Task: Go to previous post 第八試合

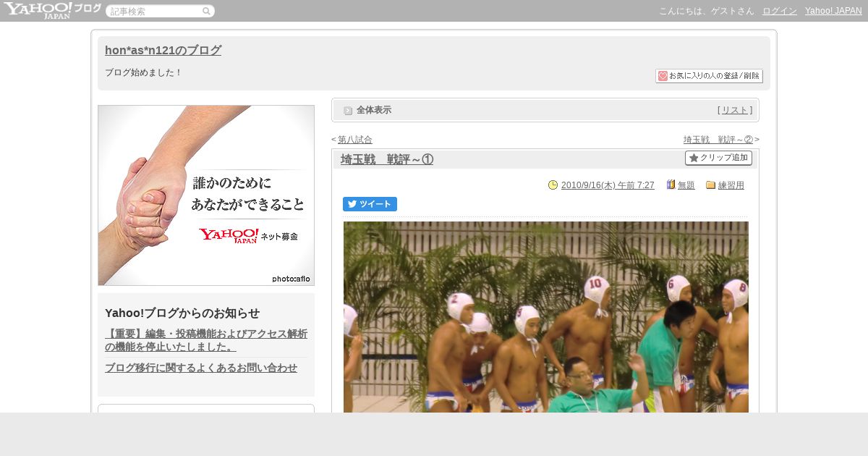Action: click(355, 140)
